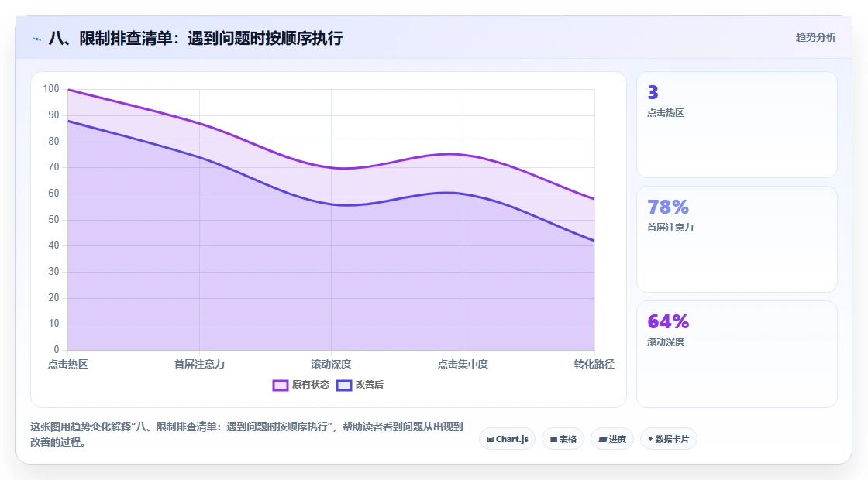868x480 pixels.
Task: Click the 改善后 legend label
Action: (x=369, y=384)
